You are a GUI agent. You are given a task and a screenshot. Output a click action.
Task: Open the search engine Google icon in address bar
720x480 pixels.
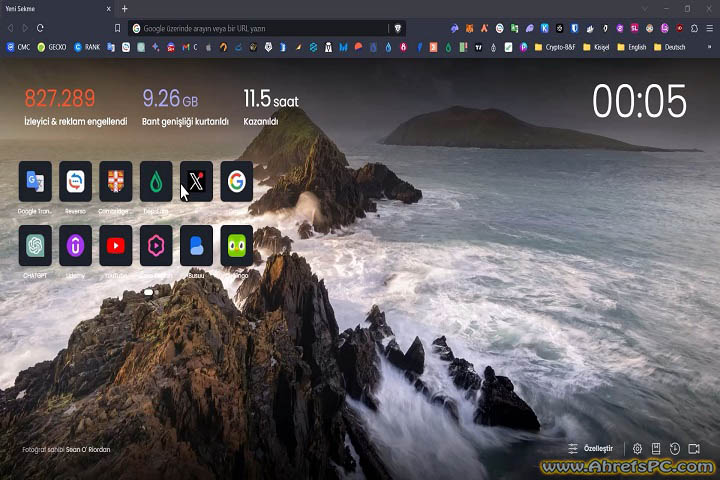(x=136, y=28)
